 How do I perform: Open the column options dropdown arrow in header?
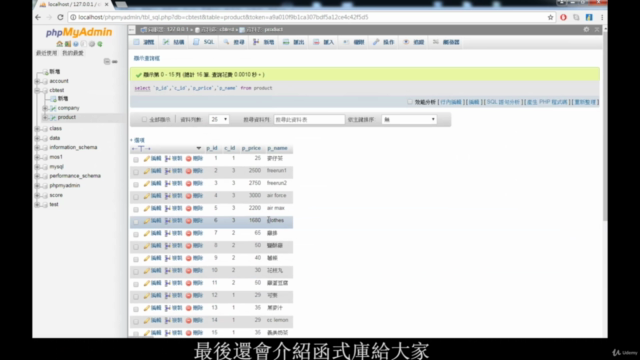(x=198, y=148)
